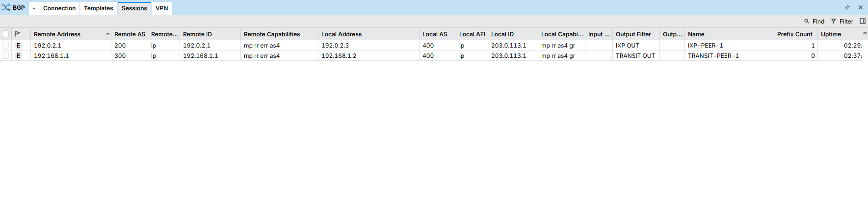
Task: Click E flag of TRANSIT-PEER-1 row
Action: (x=19, y=56)
